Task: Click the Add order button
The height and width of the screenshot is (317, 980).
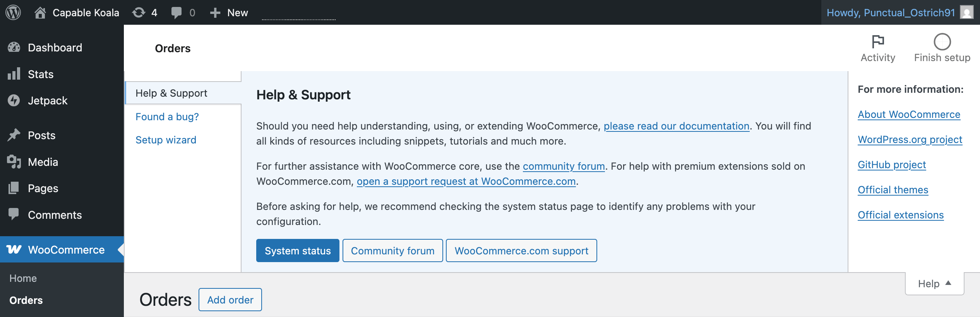Action: (x=230, y=300)
